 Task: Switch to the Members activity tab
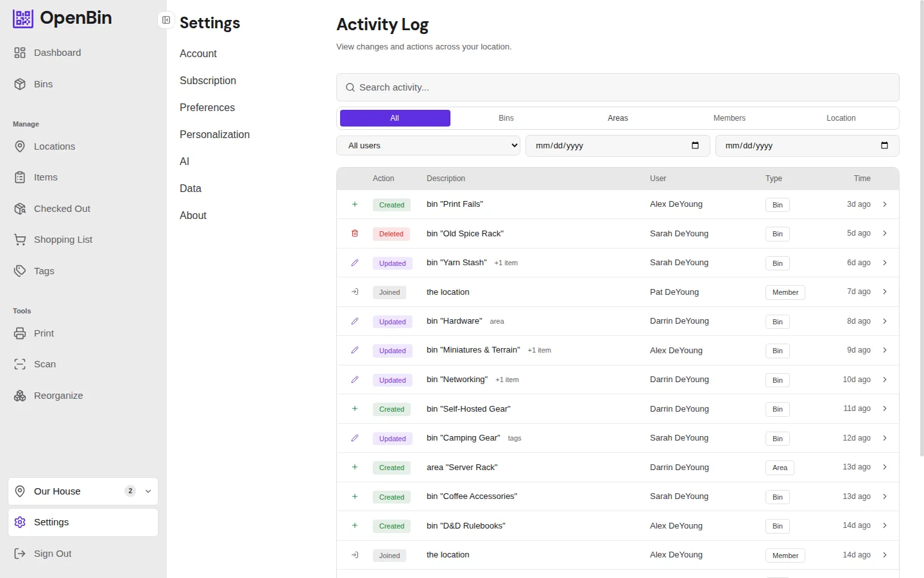tap(730, 118)
